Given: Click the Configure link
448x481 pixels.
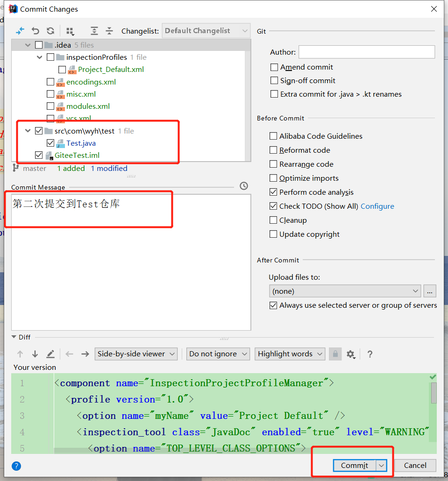Looking at the screenshot, I should click(377, 206).
